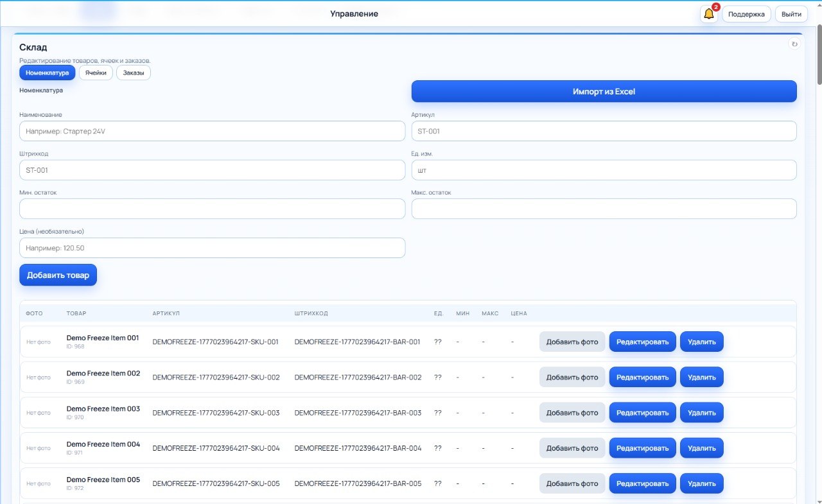Image resolution: width=822 pixels, height=504 pixels.
Task: Open the Ячейки tab
Action: (96, 73)
